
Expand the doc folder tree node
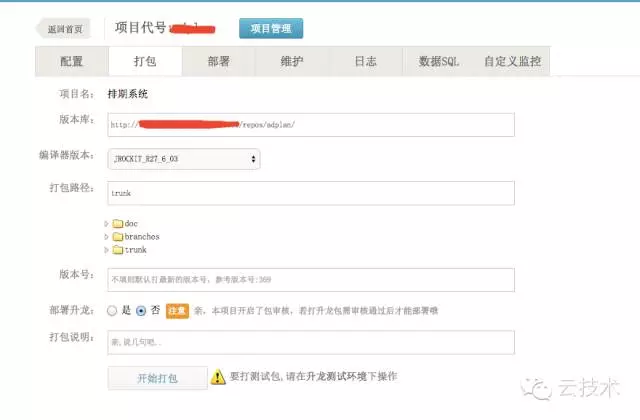107,223
